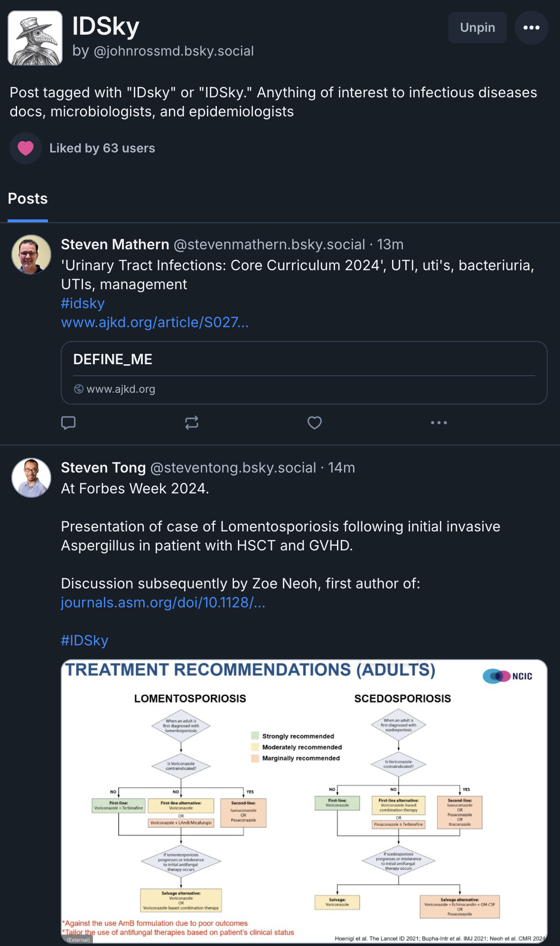Unpin the IDSky feed
This screenshot has height=946, width=560.
click(x=477, y=28)
